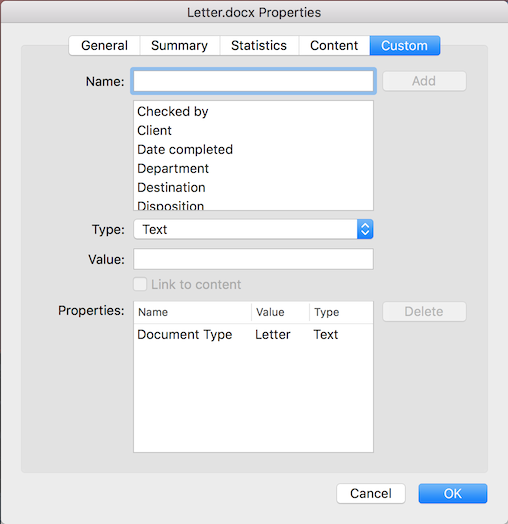The width and height of the screenshot is (508, 524).
Task: Focus the Name input field
Action: [253, 81]
